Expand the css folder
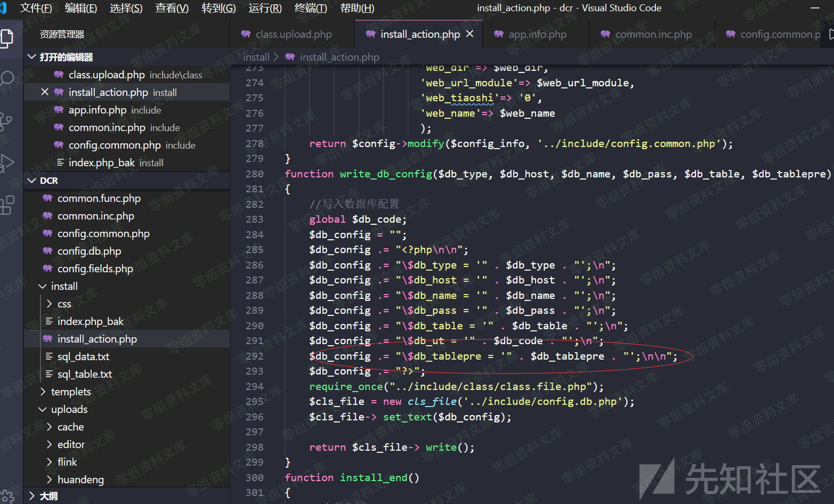 click(x=49, y=304)
